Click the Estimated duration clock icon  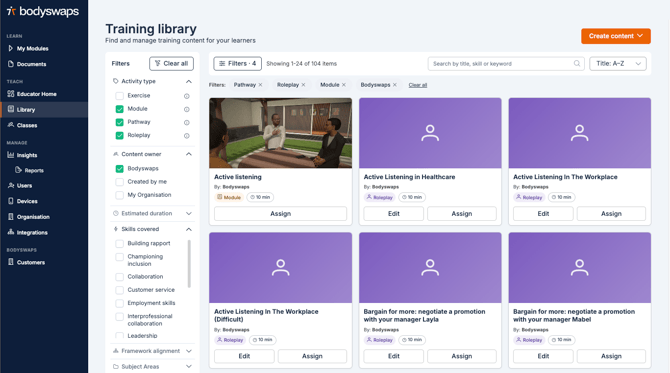tap(115, 213)
